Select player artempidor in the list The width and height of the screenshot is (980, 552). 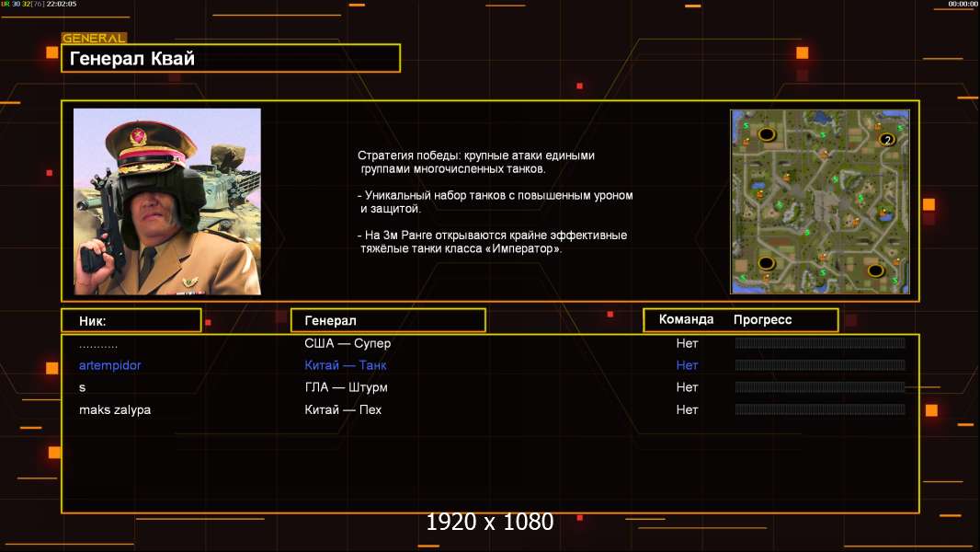tap(109, 365)
